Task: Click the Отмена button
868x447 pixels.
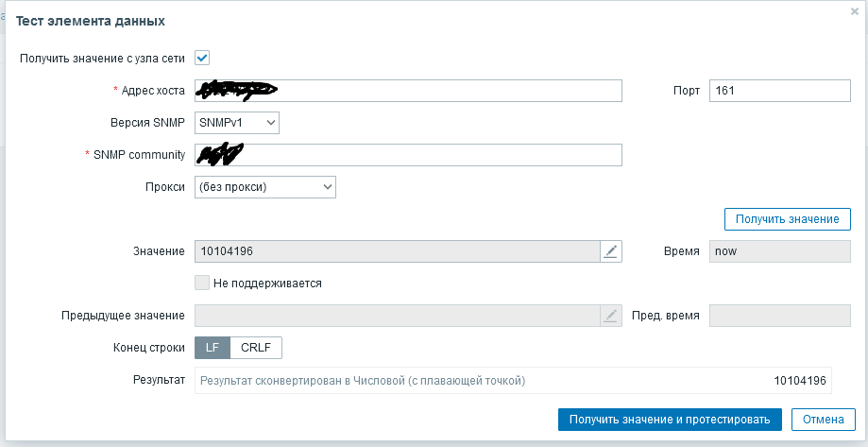Action: click(x=823, y=420)
